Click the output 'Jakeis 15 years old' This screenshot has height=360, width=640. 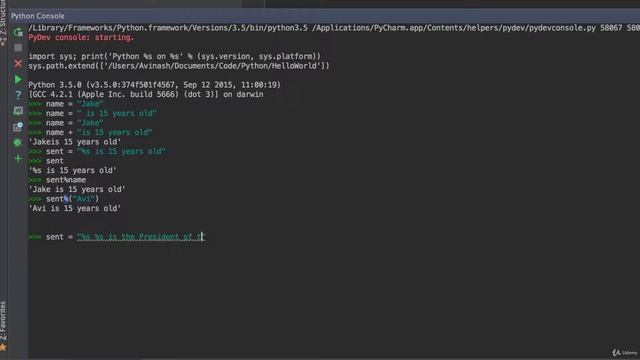75,142
